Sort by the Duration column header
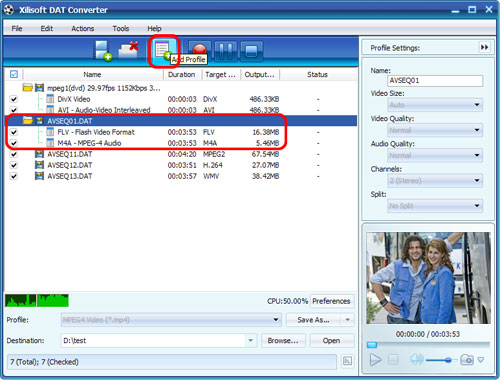 182,74
